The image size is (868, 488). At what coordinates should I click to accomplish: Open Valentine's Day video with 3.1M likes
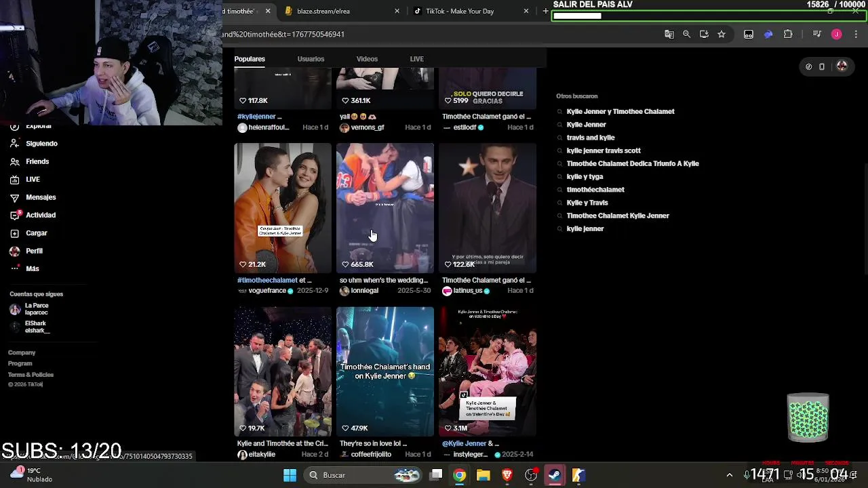(x=488, y=371)
